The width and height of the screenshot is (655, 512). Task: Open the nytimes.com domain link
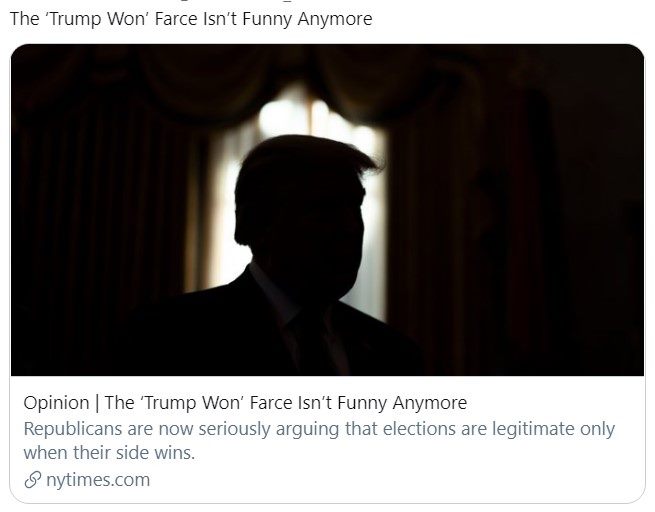(98, 480)
